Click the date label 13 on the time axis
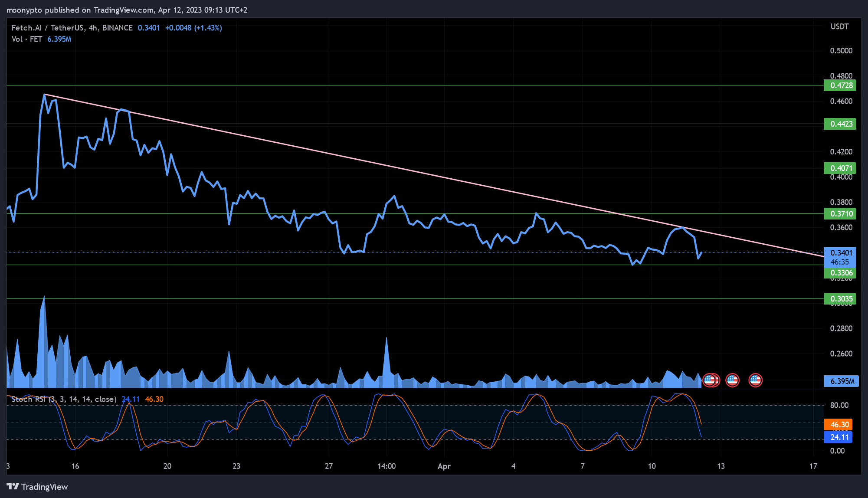 click(x=721, y=466)
